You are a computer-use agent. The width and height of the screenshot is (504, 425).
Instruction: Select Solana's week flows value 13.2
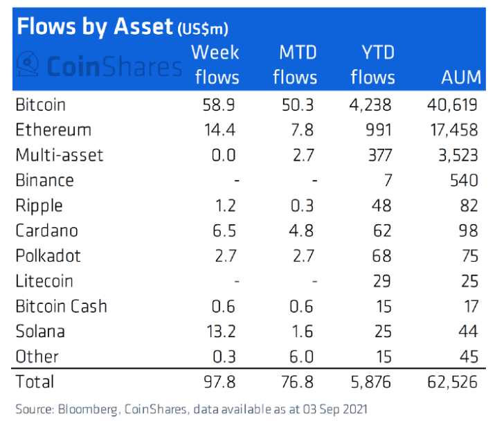[x=222, y=332]
